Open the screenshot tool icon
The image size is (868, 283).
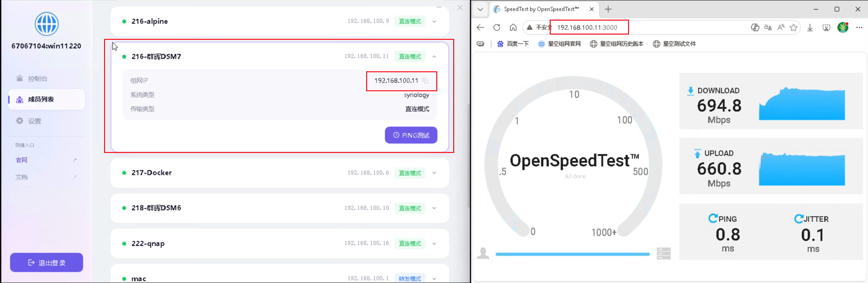(826, 28)
